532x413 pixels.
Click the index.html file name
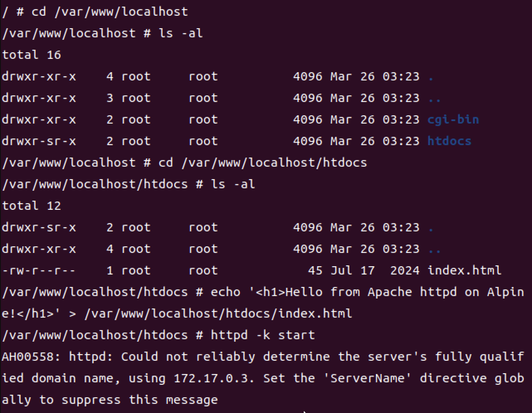tap(464, 270)
